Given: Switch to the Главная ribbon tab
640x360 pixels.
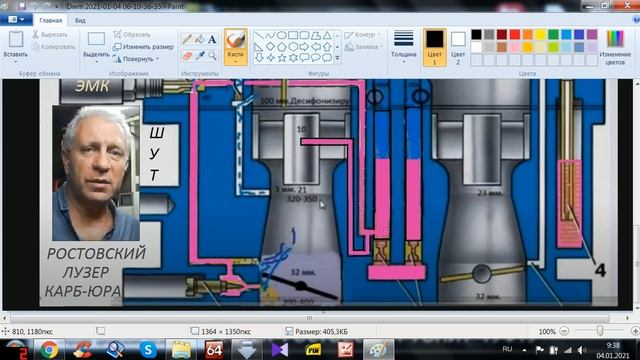Looking at the screenshot, I should (x=51, y=20).
